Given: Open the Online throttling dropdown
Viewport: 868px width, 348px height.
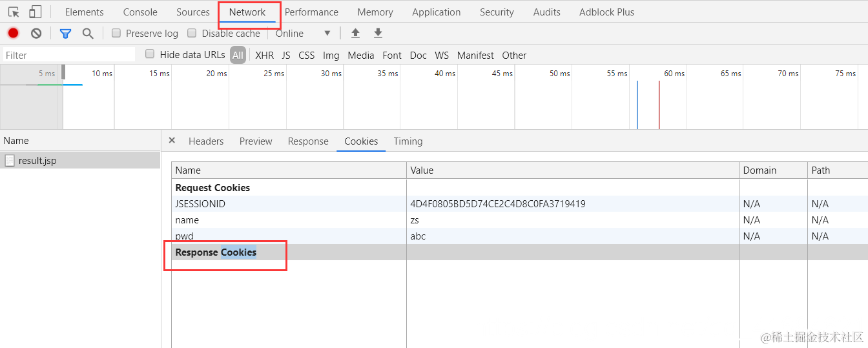Looking at the screenshot, I should 304,33.
